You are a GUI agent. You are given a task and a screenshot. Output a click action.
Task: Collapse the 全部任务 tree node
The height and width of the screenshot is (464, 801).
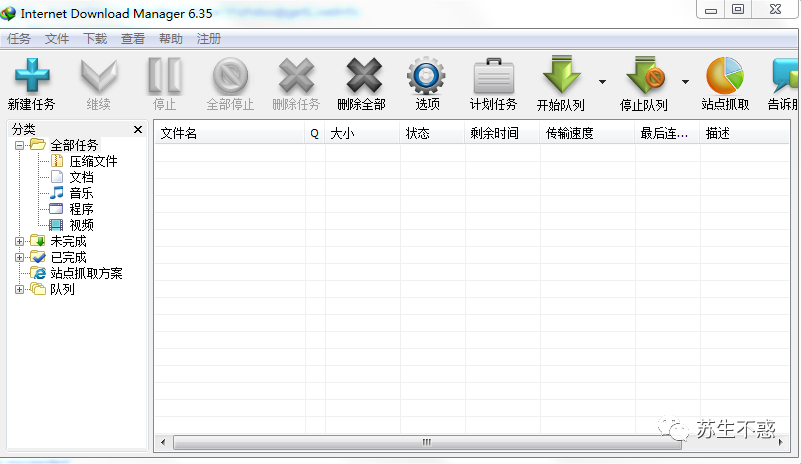(x=19, y=146)
